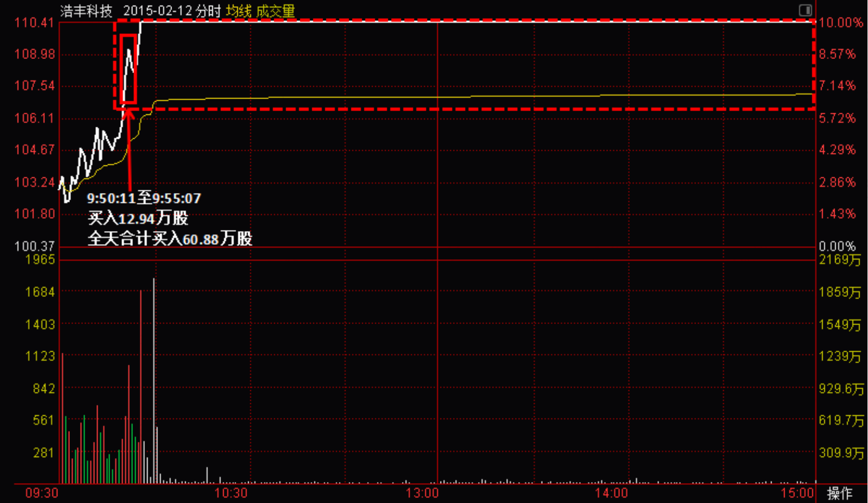Screen dimensions: 868x503
Task: Click the 110.41 top price label
Action: pyautogui.click(x=34, y=22)
